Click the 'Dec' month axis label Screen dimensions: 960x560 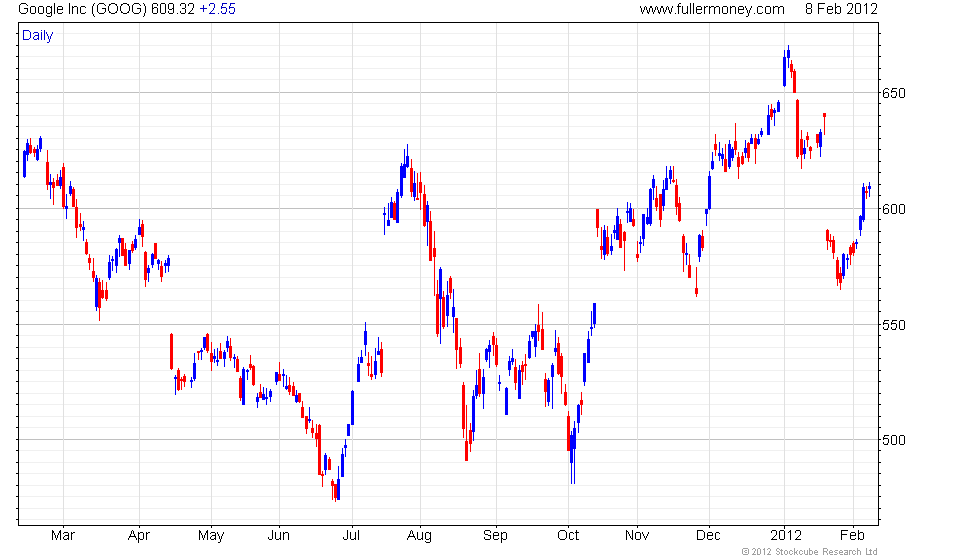708,536
